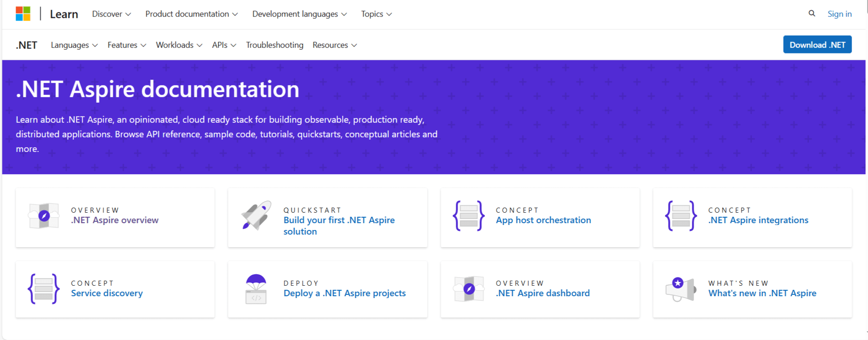Open the Languages menu
868x340 pixels.
click(x=74, y=45)
